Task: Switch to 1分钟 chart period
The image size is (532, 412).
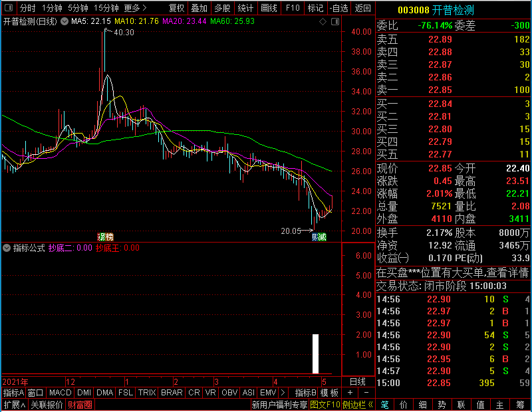Action: (x=52, y=8)
